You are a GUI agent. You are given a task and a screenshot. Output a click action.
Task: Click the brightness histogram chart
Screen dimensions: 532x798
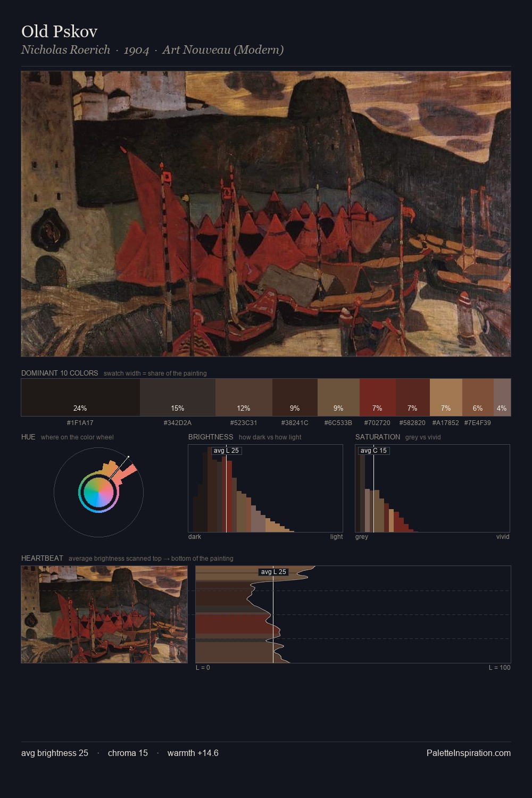click(265, 488)
